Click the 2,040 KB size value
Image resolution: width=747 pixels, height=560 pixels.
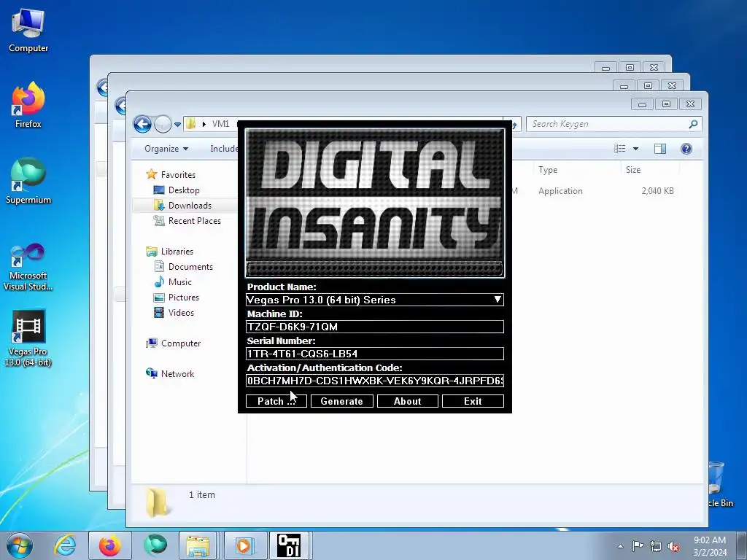coord(657,191)
